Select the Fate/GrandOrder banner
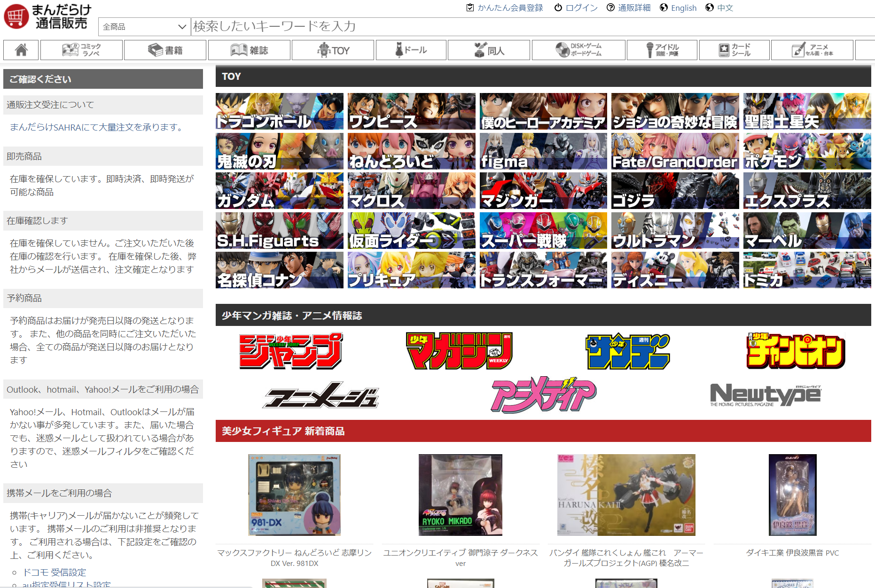Image resolution: width=875 pixels, height=588 pixels. 675,151
